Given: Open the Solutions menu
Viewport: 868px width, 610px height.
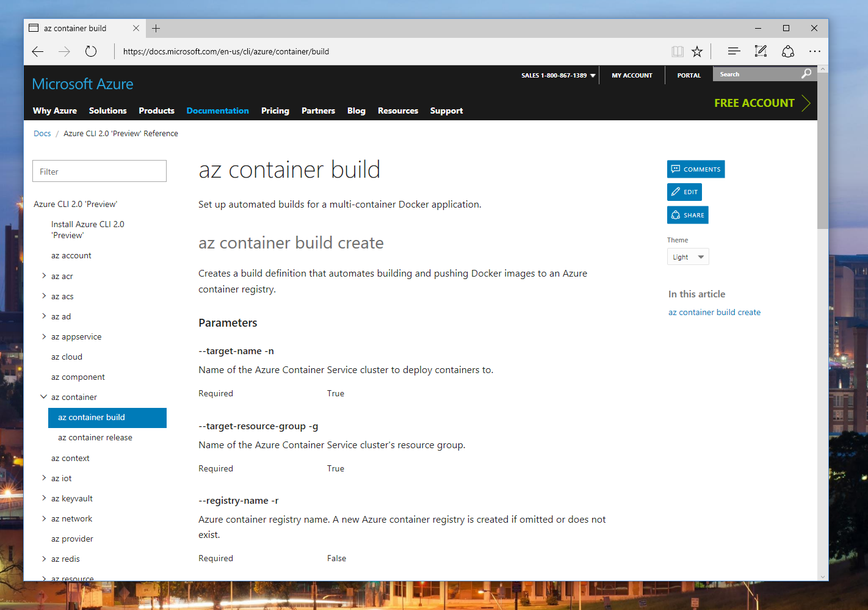Looking at the screenshot, I should click(x=108, y=111).
